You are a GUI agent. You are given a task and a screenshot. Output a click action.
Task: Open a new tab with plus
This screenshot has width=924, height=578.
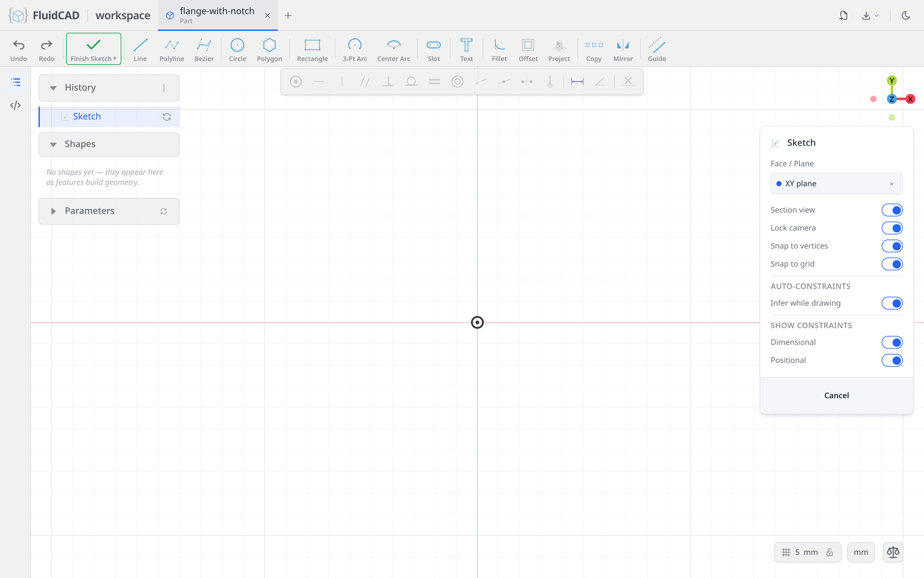[288, 15]
